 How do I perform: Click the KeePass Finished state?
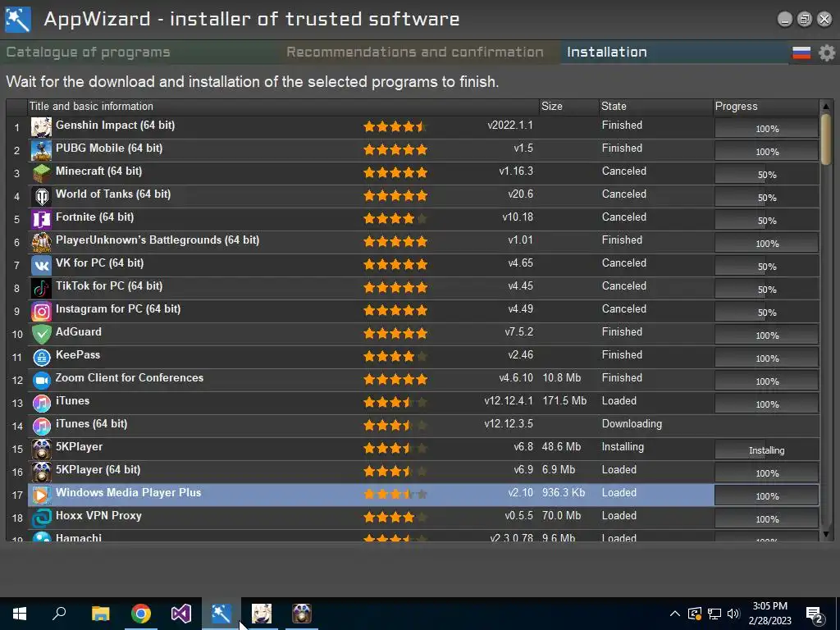pos(622,354)
